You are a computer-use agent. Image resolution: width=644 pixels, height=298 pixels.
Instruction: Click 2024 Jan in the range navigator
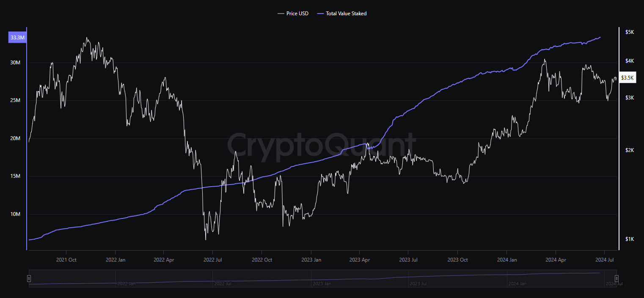[517, 284]
